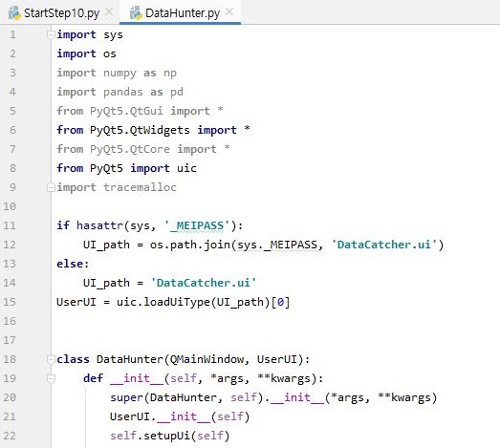
Task: Click the 'else:' keyword on line 13
Action: tap(73, 264)
